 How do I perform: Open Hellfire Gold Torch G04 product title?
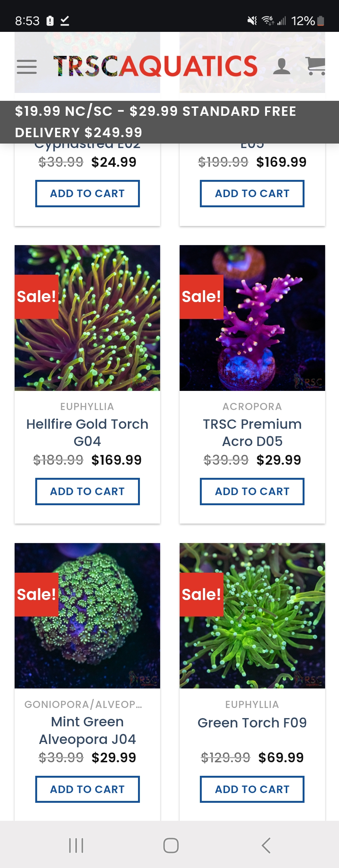click(87, 433)
